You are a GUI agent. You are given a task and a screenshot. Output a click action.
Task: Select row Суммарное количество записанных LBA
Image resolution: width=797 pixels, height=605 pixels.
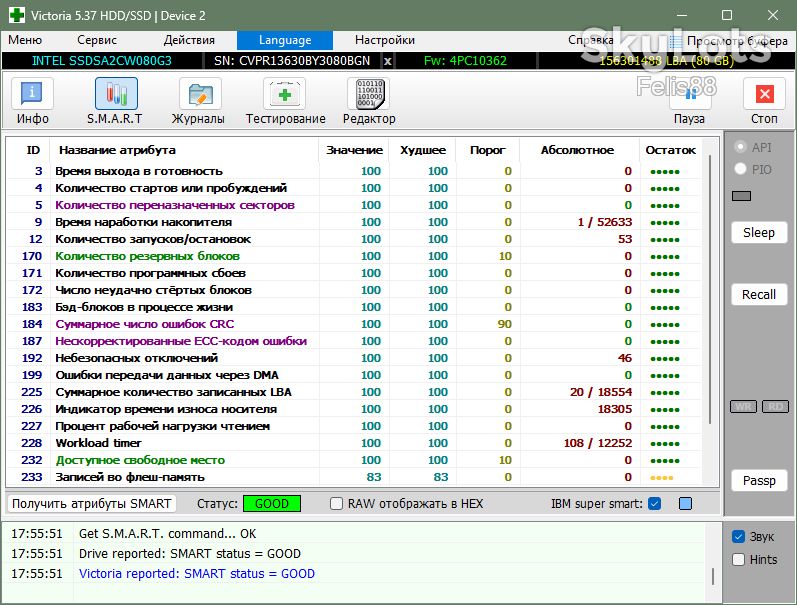354,392
